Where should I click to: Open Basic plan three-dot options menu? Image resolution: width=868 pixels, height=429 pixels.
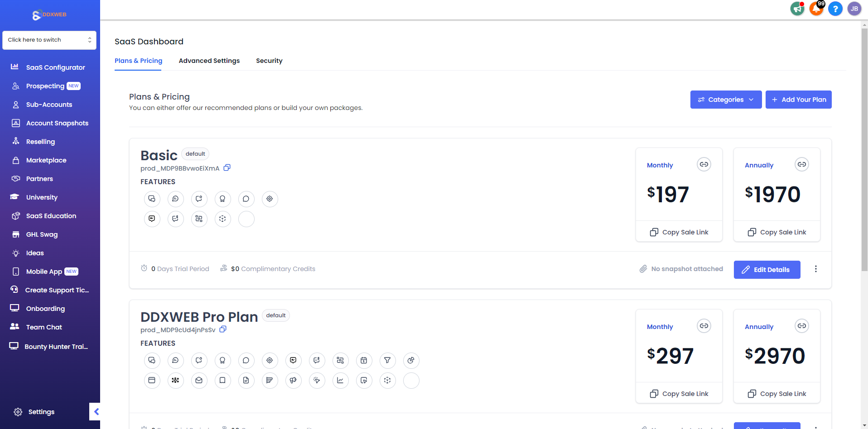click(x=815, y=269)
